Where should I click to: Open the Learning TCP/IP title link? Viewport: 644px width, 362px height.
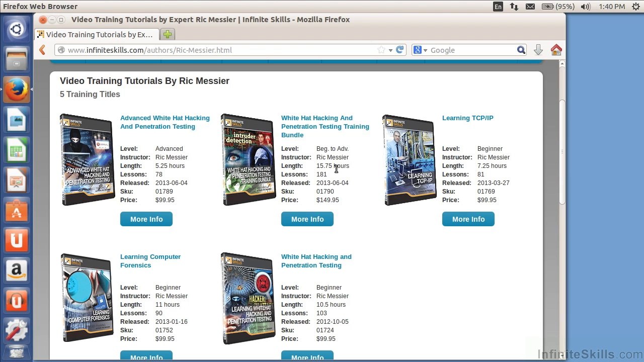468,118
